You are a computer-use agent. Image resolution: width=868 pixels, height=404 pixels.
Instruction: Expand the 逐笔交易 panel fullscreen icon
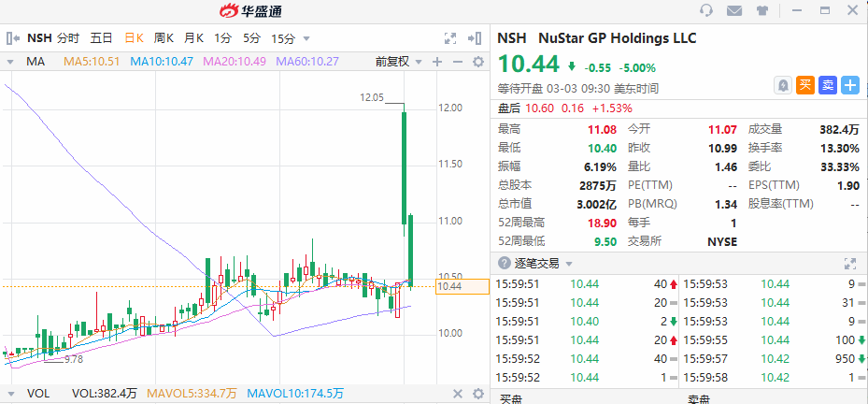849,263
